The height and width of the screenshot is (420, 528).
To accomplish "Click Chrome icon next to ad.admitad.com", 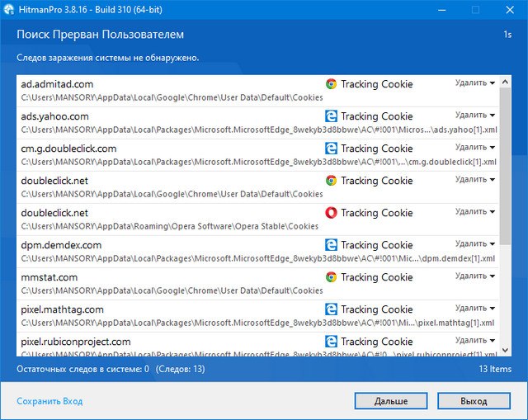I will (331, 84).
